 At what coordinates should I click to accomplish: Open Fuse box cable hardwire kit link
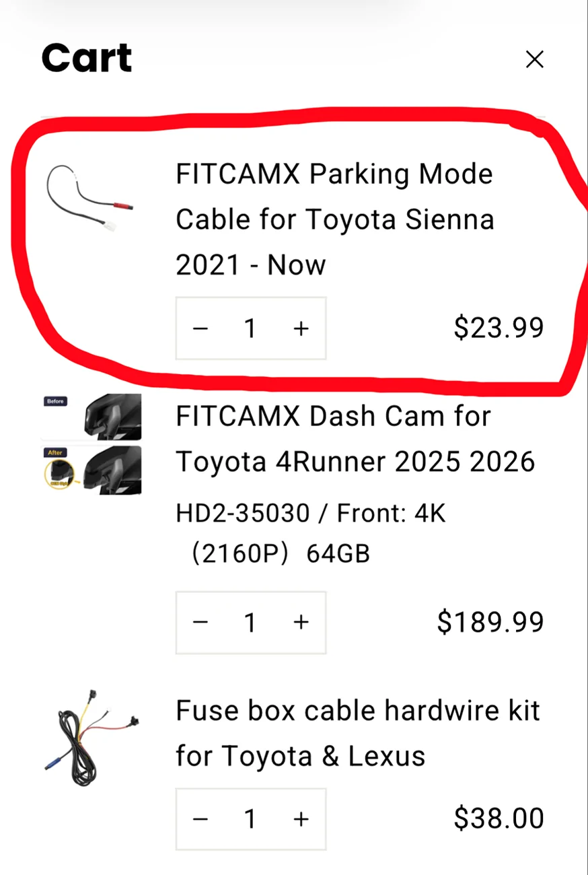pyautogui.click(x=357, y=733)
